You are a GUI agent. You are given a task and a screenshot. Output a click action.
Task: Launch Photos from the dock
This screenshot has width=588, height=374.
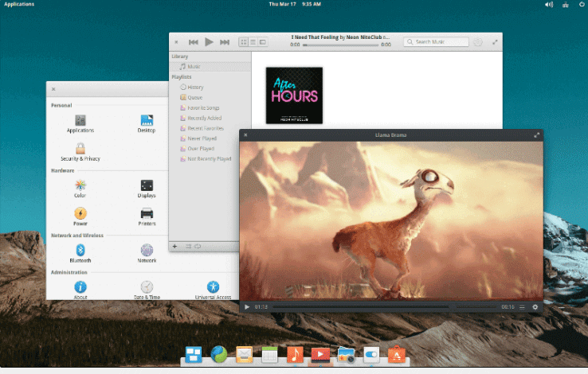point(346,355)
